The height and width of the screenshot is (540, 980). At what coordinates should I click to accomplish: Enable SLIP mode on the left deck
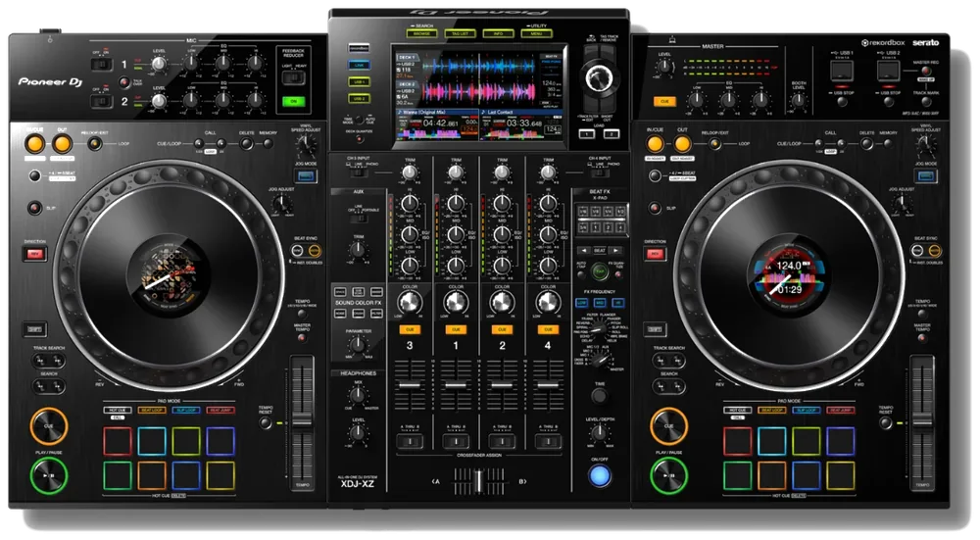[x=34, y=208]
